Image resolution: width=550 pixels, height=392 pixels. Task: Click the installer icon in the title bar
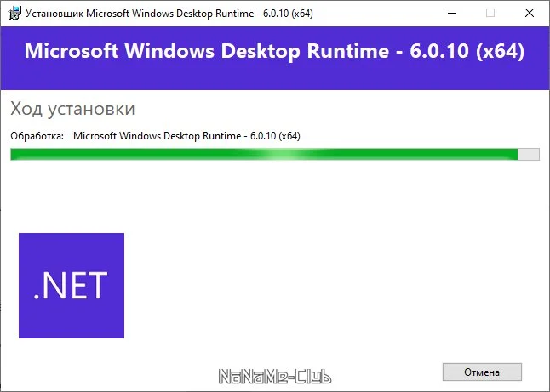[14, 14]
